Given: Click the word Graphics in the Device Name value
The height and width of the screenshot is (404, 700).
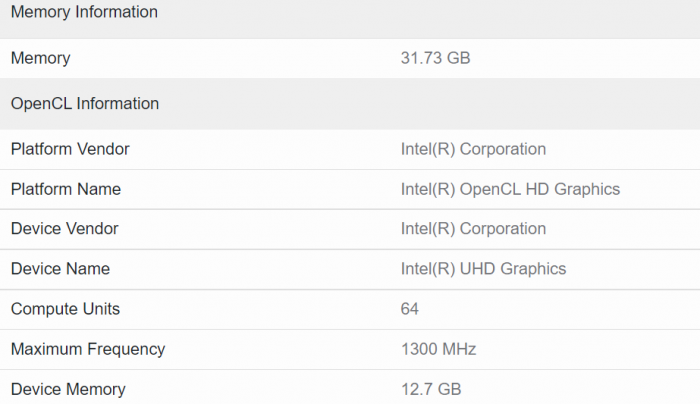Looking at the screenshot, I should click(x=534, y=269).
